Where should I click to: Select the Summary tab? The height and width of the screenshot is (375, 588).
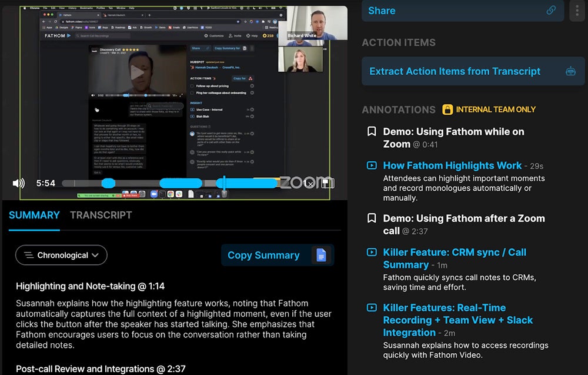click(34, 215)
